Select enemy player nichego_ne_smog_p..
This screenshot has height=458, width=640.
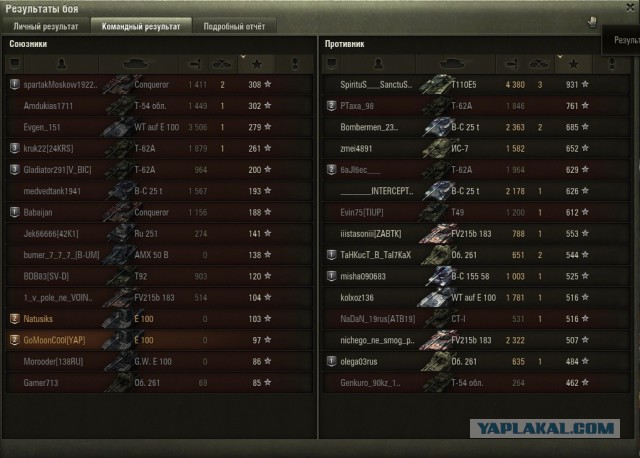[377, 340]
